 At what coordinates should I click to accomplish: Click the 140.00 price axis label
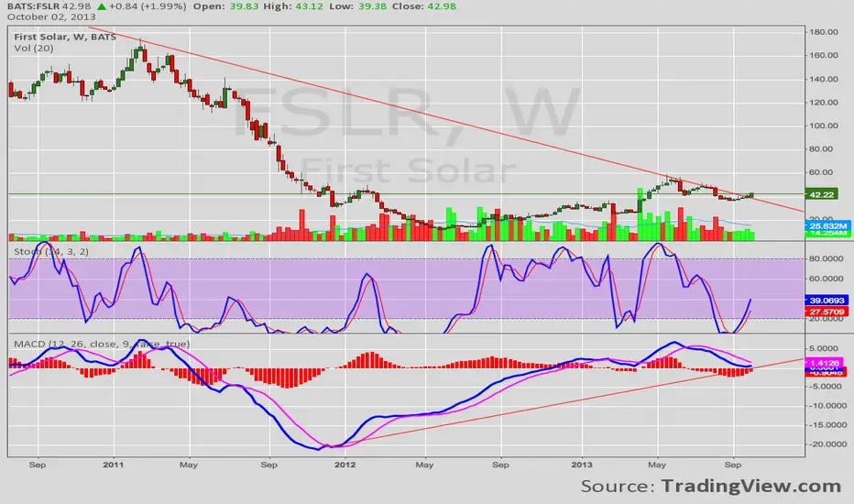tap(824, 79)
